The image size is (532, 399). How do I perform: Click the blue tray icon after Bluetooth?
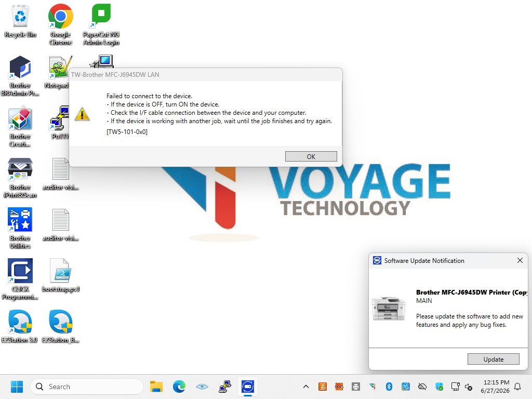[405, 387]
